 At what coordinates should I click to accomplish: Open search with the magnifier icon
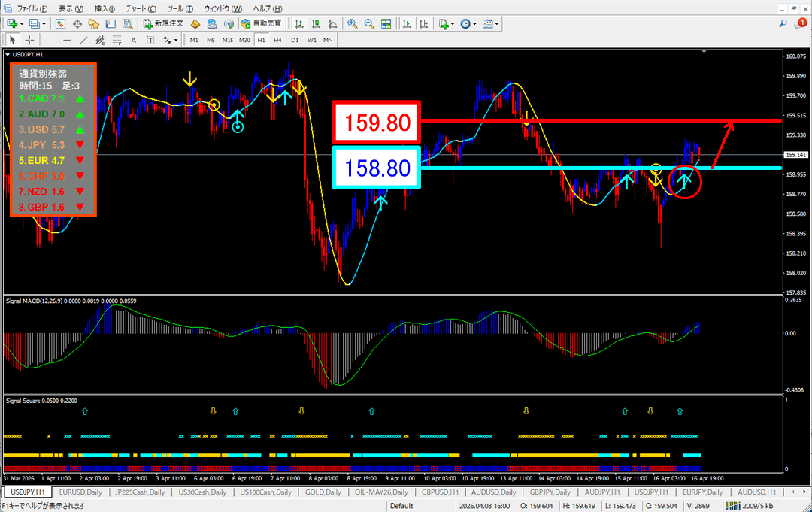tap(784, 24)
